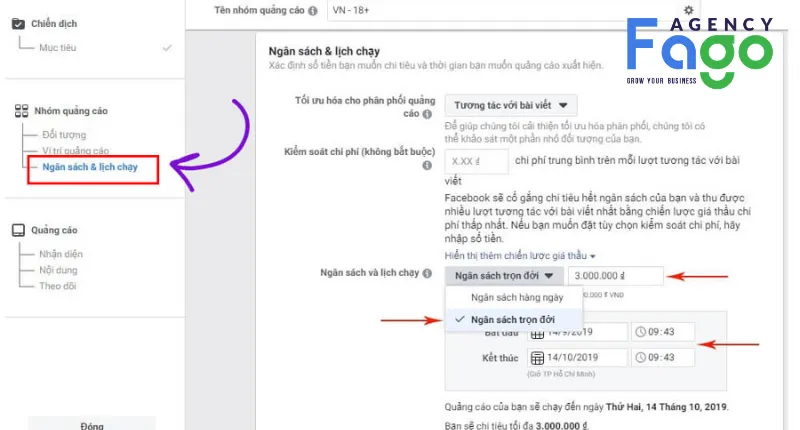Click the Đóng button

coord(92,424)
